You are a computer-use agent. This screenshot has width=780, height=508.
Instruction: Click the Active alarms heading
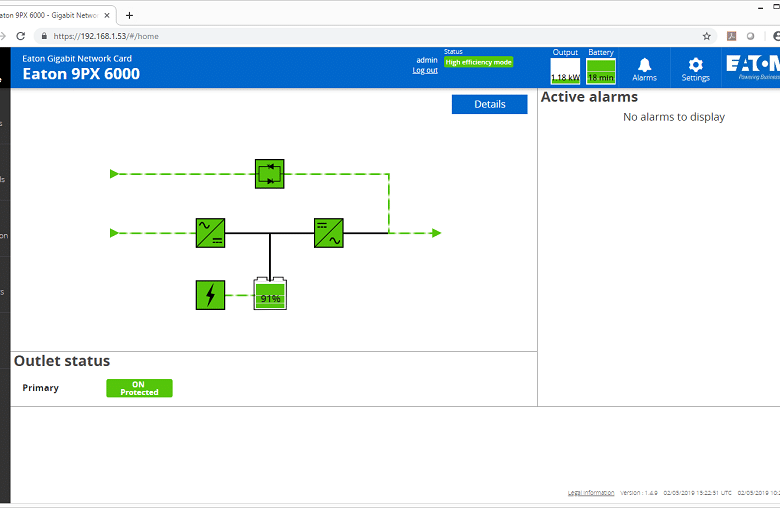click(x=589, y=97)
